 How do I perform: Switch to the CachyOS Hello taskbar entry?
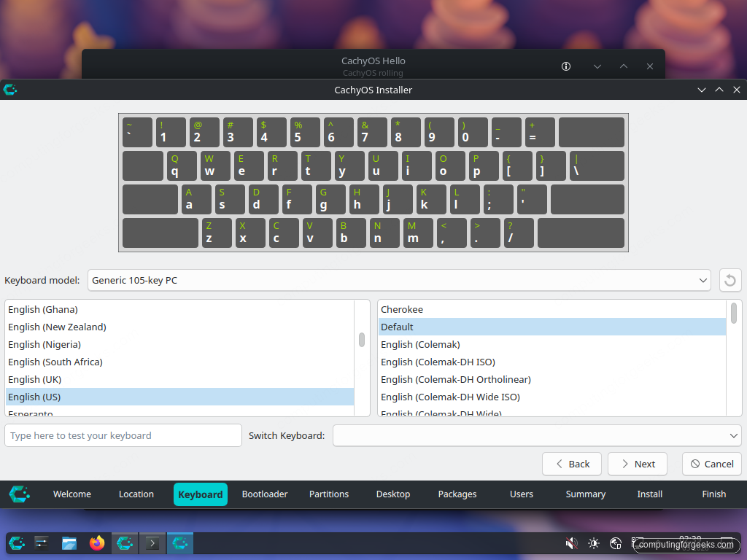point(125,542)
